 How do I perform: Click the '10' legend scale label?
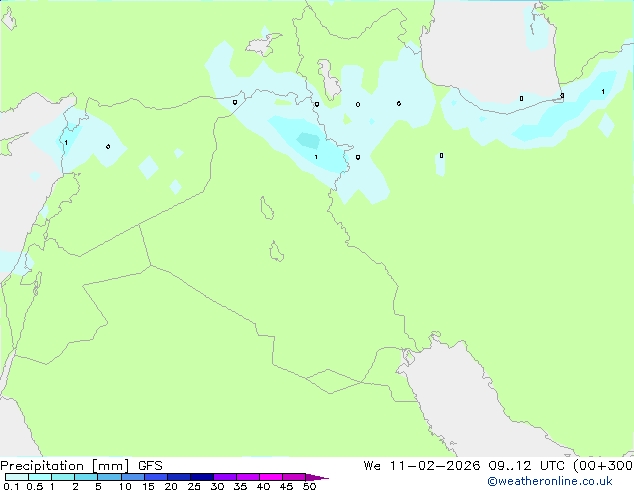point(125,486)
